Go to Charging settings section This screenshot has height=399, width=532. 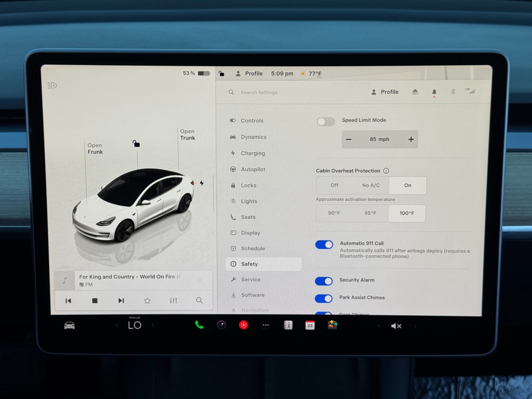253,153
